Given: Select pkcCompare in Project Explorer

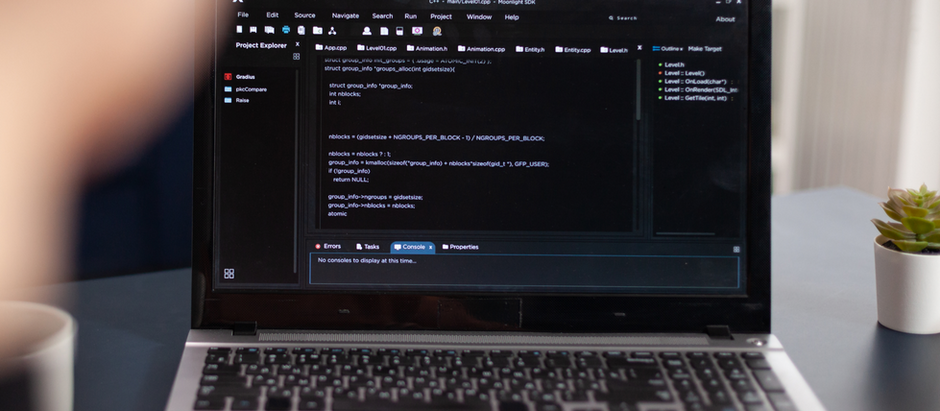Looking at the screenshot, I should [x=251, y=89].
